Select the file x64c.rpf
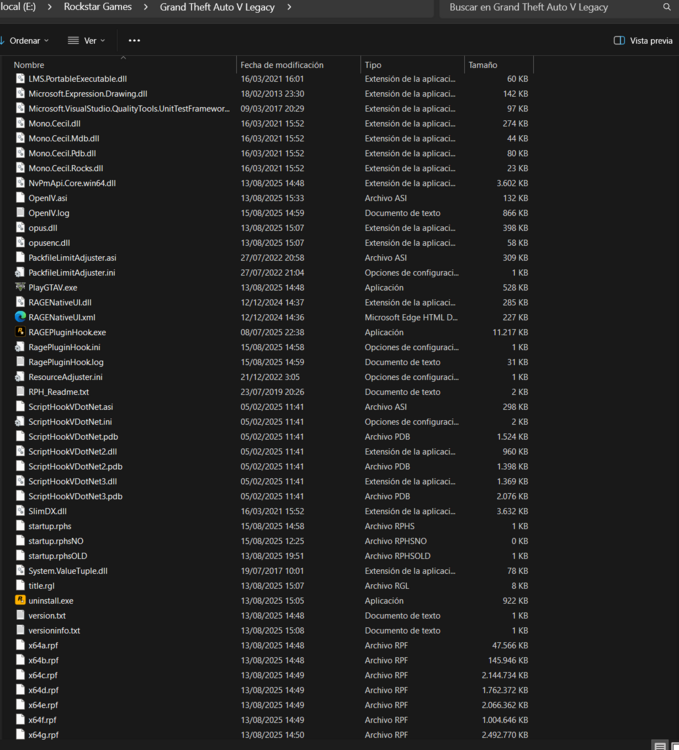The image size is (679, 750). pyautogui.click(x=43, y=675)
